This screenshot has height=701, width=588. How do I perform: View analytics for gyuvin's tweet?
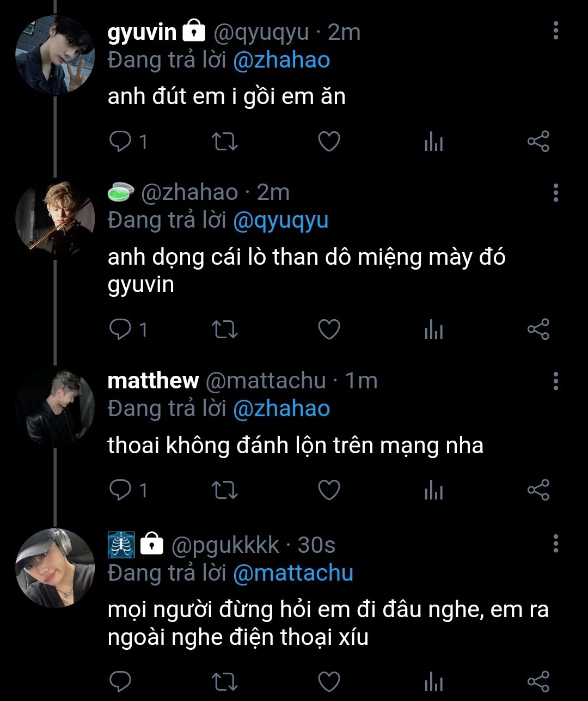click(433, 142)
